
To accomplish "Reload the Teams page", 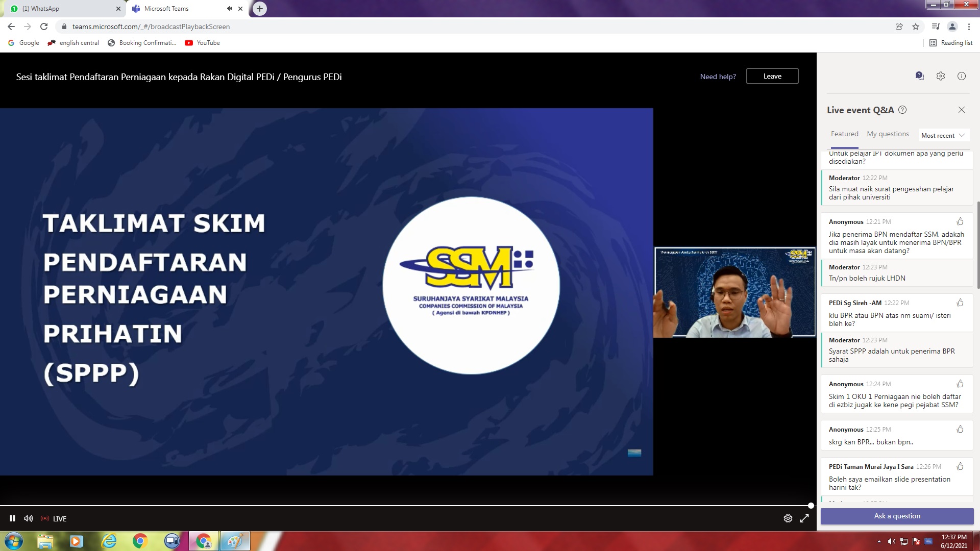I will click(x=44, y=27).
